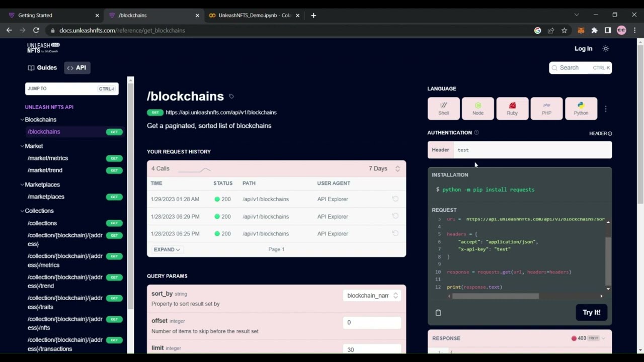Click the Try It! button

591,312
